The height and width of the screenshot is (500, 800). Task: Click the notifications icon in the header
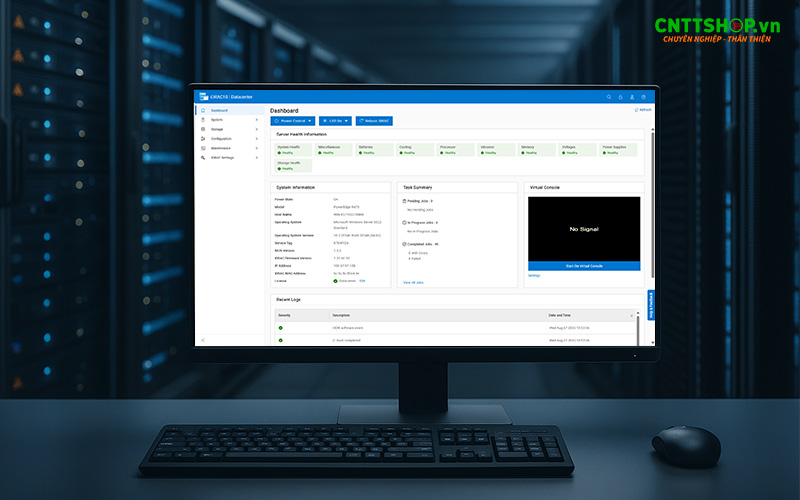click(x=620, y=97)
